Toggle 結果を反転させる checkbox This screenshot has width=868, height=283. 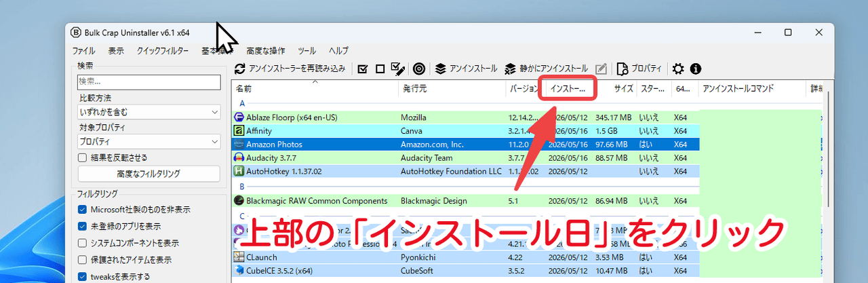[83, 157]
